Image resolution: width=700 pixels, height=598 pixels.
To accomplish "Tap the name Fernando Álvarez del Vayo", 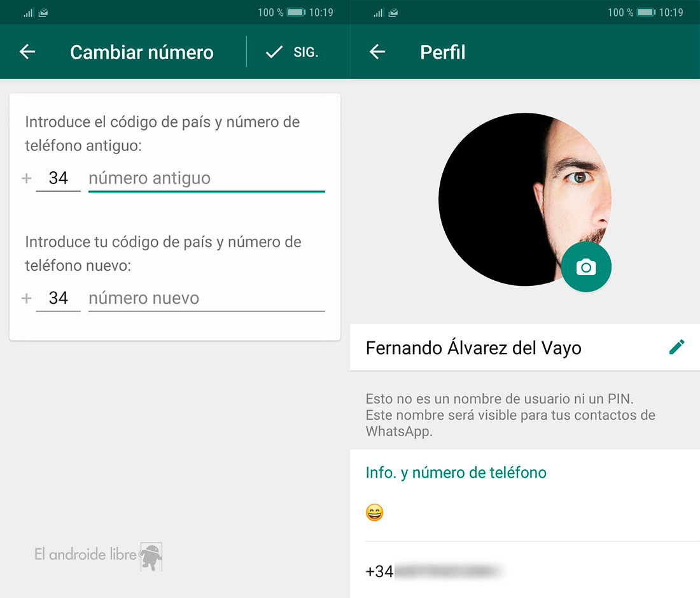I will click(473, 348).
